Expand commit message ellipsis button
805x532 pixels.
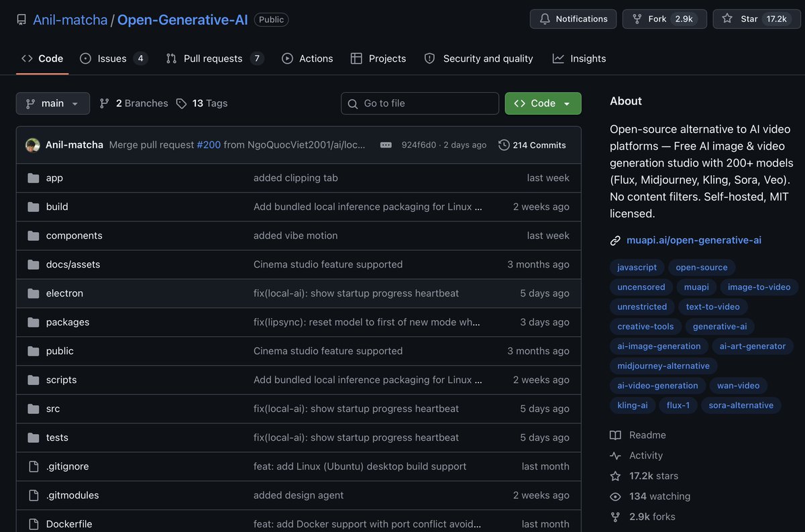(386, 145)
